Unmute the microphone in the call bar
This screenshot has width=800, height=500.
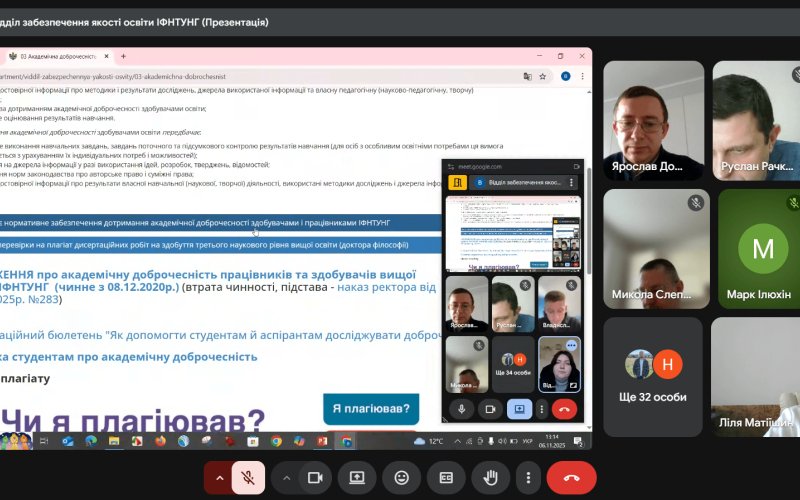[x=248, y=478]
